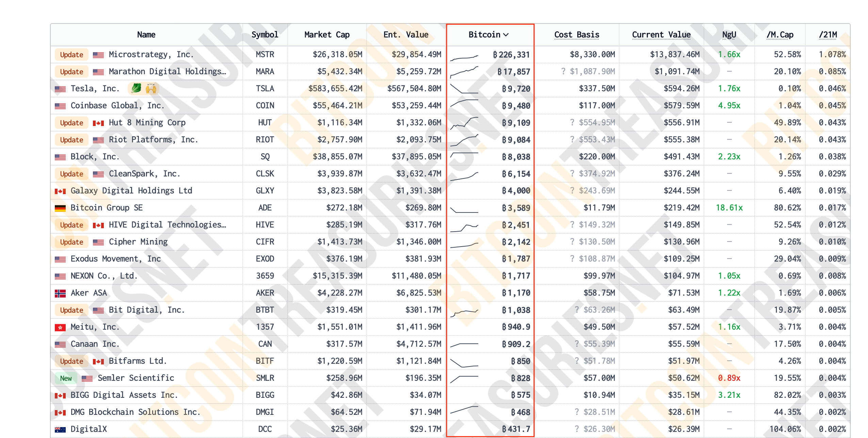This screenshot has height=438, width=868.
Task: Click Marathon Digital bitcoin sparkline chart
Action: click(x=464, y=72)
